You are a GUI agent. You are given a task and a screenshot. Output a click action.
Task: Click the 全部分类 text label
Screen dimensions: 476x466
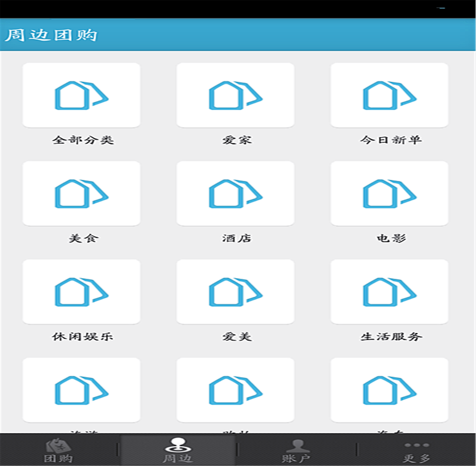point(83,140)
